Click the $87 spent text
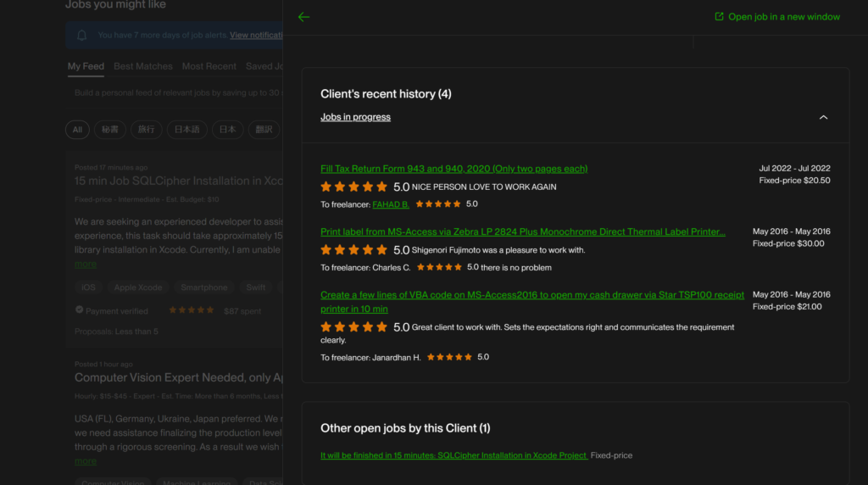 242,311
